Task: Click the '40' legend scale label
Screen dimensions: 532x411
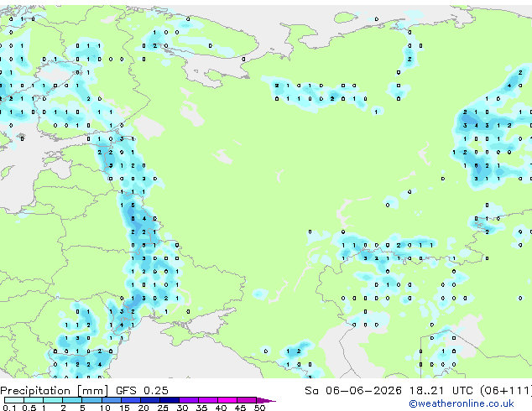Action: (221, 408)
